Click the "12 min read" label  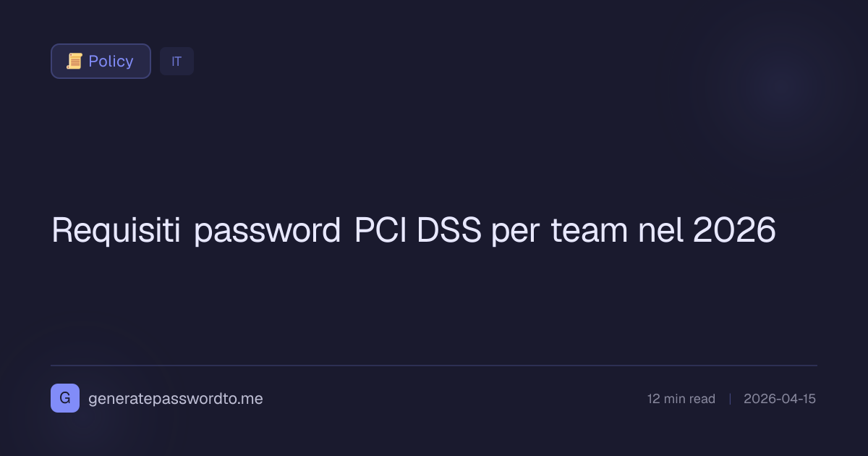(x=681, y=399)
